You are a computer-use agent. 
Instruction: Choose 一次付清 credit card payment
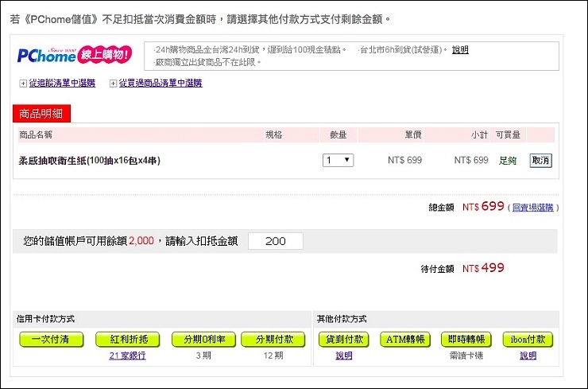tap(52, 340)
